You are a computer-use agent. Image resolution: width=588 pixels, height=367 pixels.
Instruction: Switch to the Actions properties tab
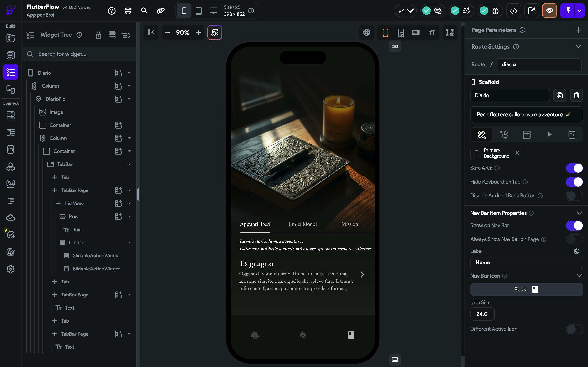point(504,135)
